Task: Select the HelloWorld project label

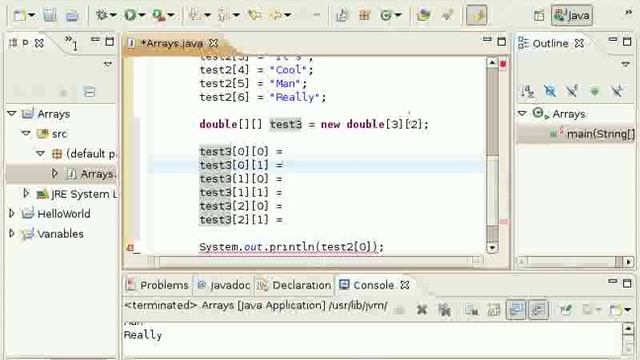Action: (x=64, y=213)
